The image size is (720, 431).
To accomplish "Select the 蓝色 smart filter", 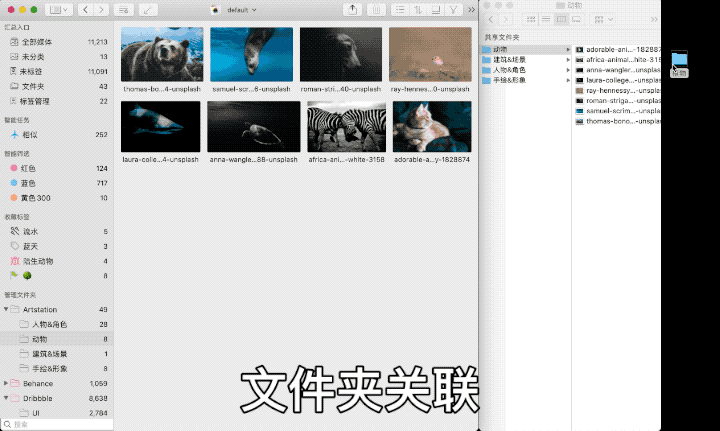I will (57, 183).
